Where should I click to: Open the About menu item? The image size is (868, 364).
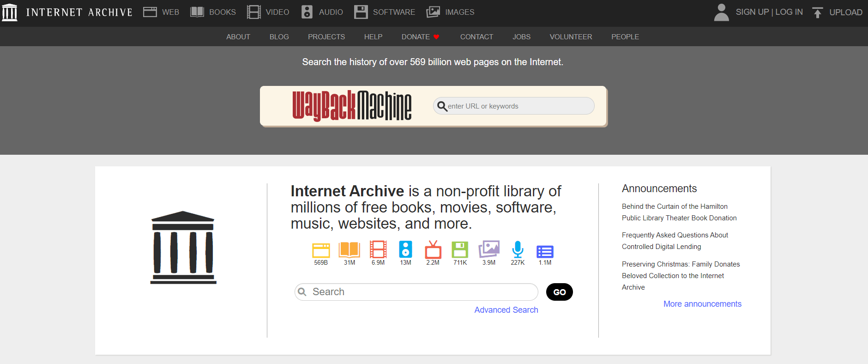point(238,37)
